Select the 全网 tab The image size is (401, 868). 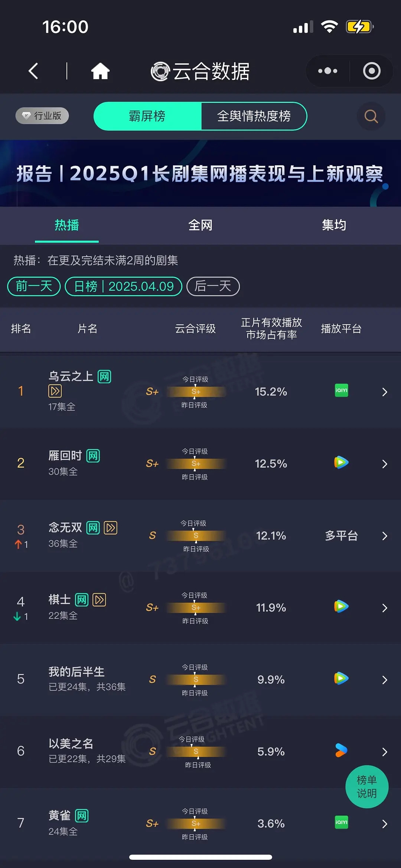(x=200, y=225)
